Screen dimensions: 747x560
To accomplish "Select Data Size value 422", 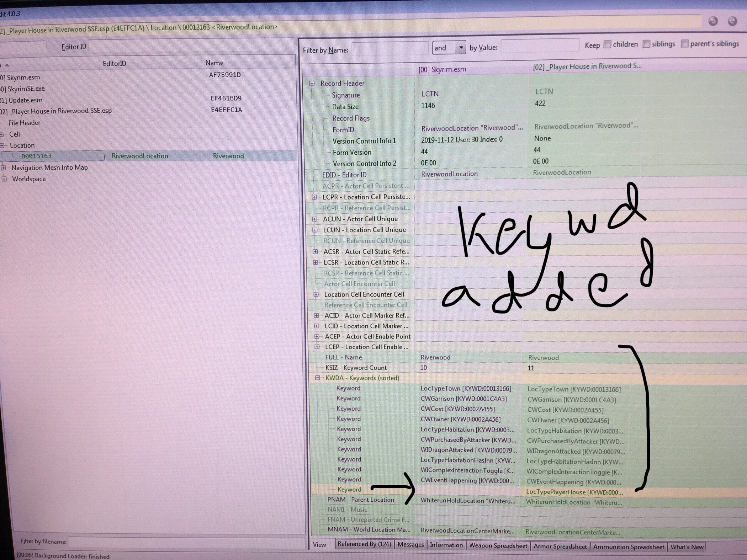I will pos(540,103).
